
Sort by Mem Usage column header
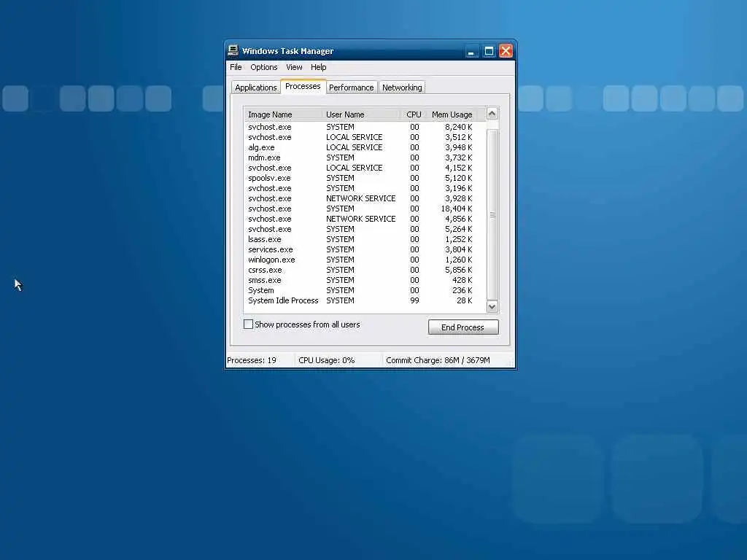[x=451, y=114]
